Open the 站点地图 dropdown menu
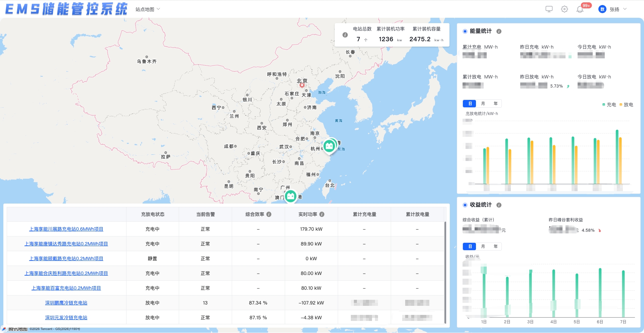 [148, 9]
